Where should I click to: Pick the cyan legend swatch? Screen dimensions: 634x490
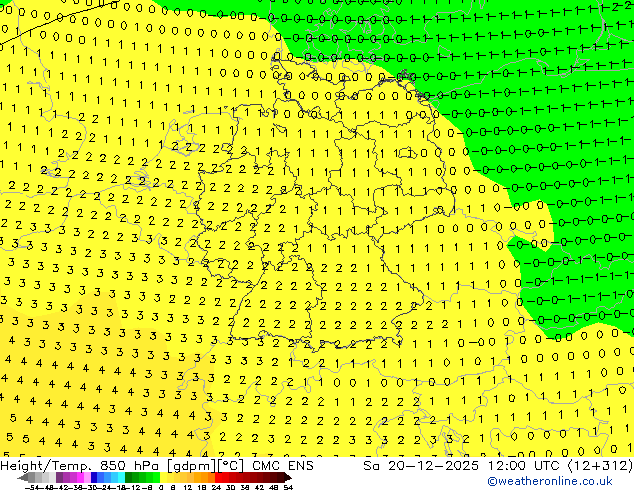(x=121, y=478)
